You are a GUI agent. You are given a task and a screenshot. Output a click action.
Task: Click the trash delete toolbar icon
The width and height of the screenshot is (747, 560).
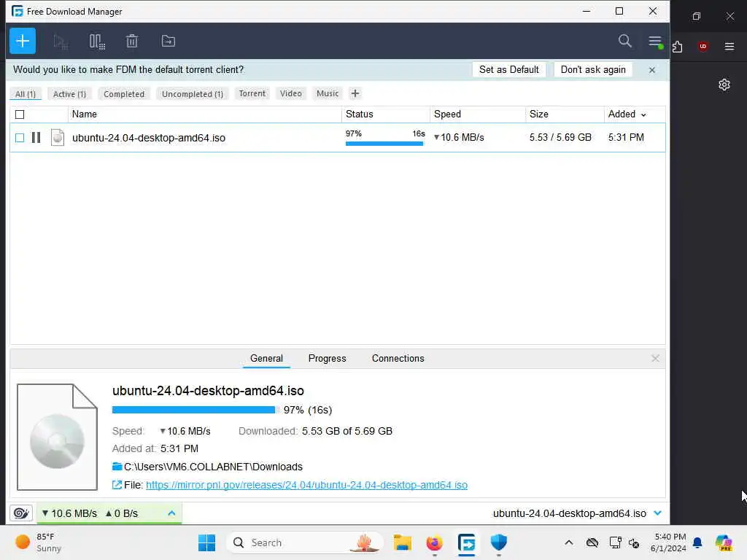point(132,42)
